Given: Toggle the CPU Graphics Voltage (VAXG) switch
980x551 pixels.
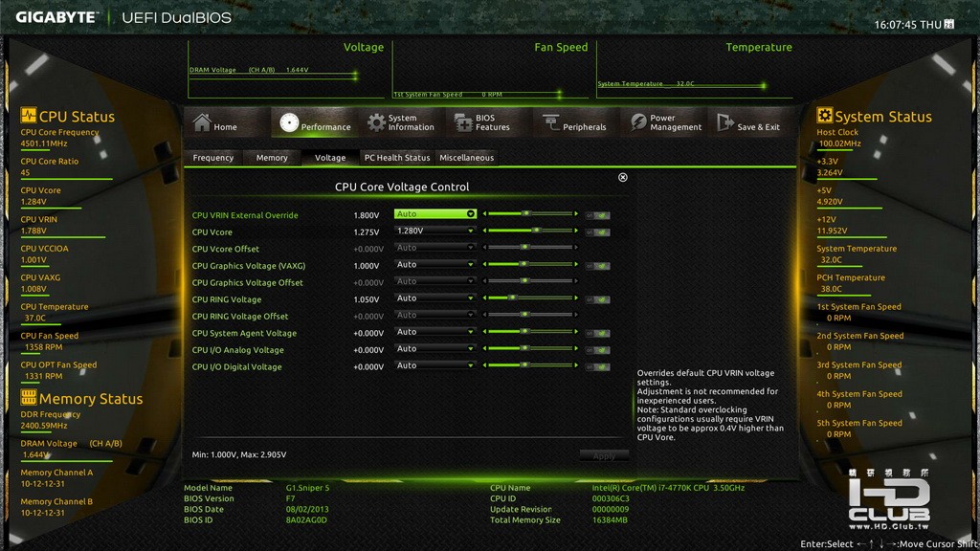Looking at the screenshot, I should [x=597, y=266].
